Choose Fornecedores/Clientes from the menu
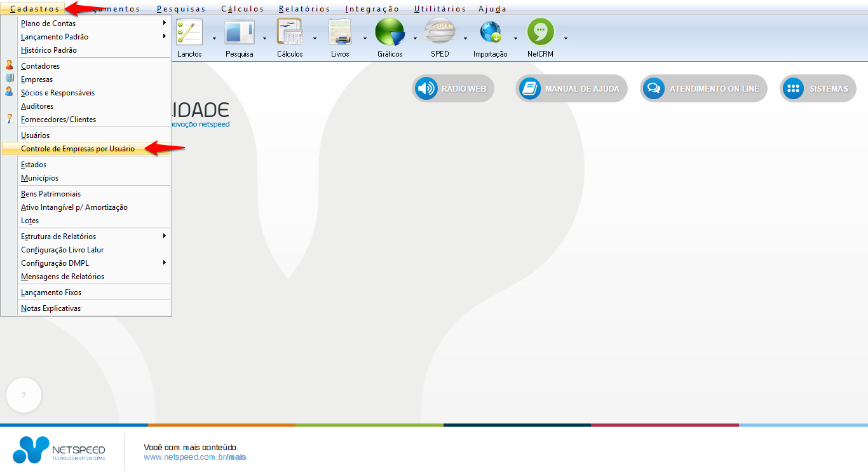 click(58, 120)
